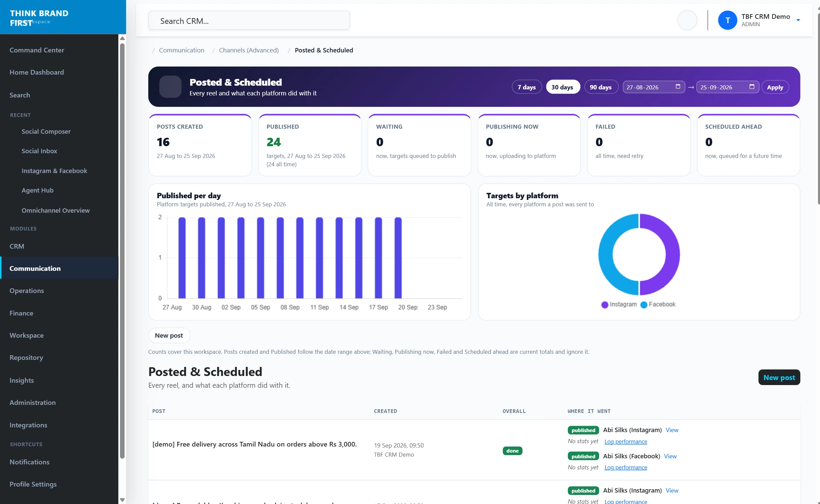Focus the Search CRM input box
The height and width of the screenshot is (504, 820).
tap(249, 21)
